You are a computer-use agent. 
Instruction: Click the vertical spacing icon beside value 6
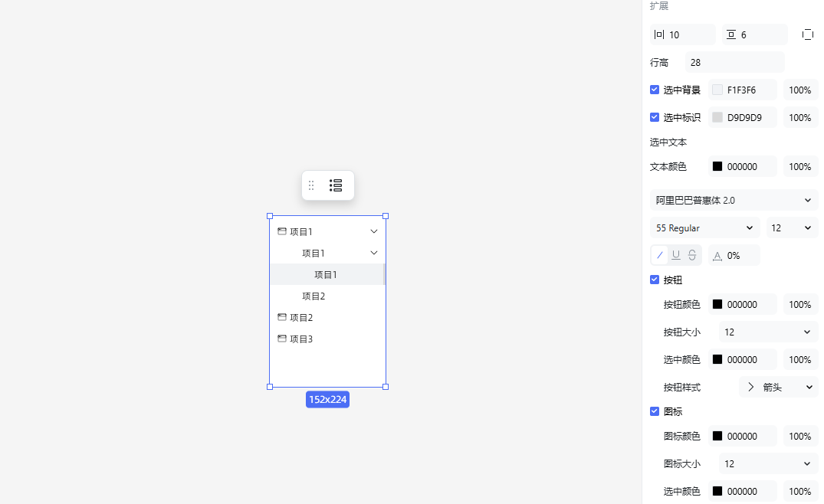pos(732,34)
